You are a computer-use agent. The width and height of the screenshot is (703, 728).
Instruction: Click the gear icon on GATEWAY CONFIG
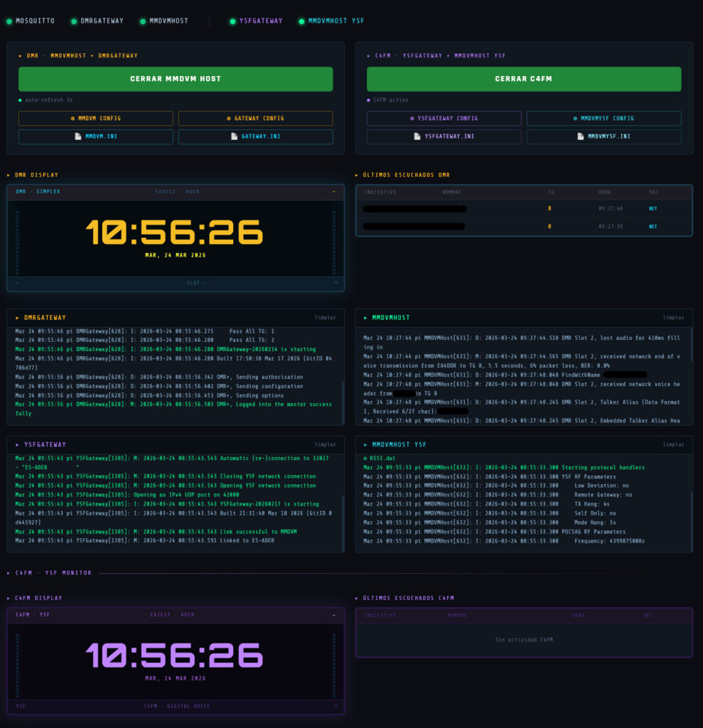click(228, 118)
